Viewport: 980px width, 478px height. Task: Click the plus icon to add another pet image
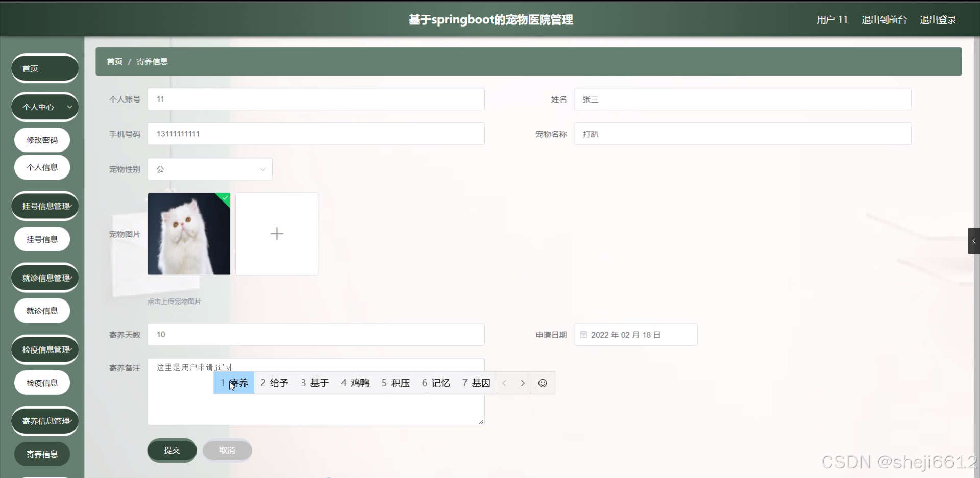click(277, 234)
